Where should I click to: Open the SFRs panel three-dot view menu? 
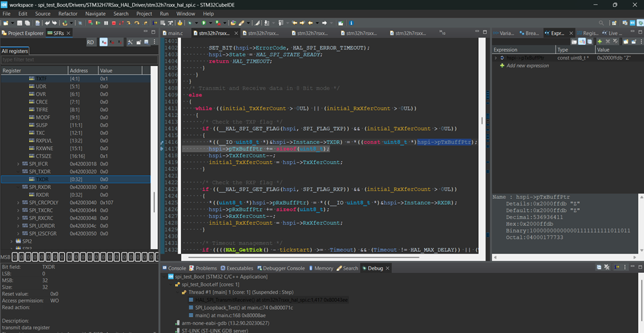[153, 42]
